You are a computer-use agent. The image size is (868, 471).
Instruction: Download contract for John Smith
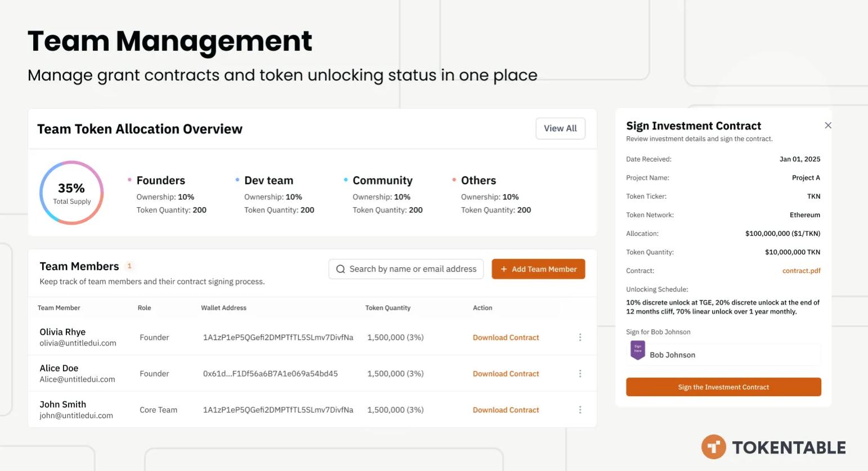(x=505, y=410)
